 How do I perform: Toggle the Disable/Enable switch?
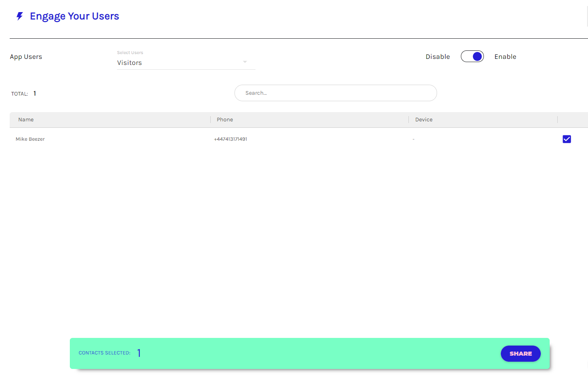[472, 56]
